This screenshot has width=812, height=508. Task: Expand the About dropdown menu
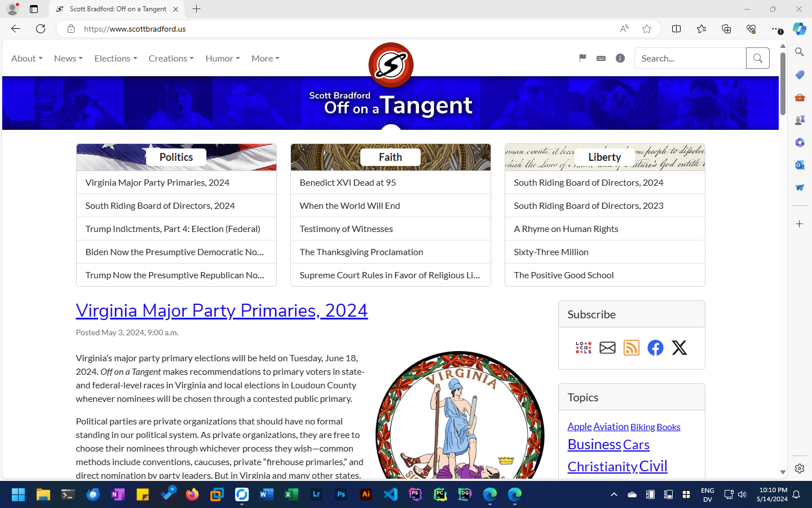[x=27, y=58]
